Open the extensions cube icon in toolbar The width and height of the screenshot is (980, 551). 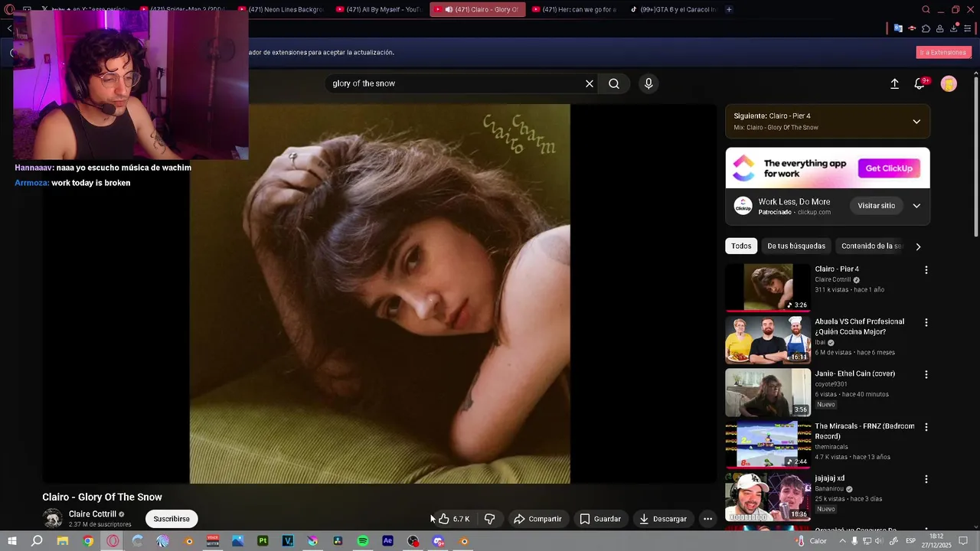pos(926,28)
